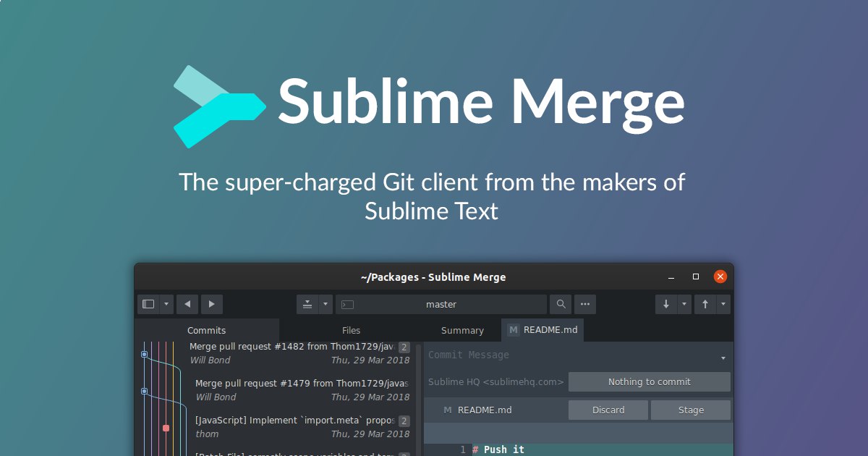Stage the README.md file
The height and width of the screenshot is (456, 868).
point(691,410)
